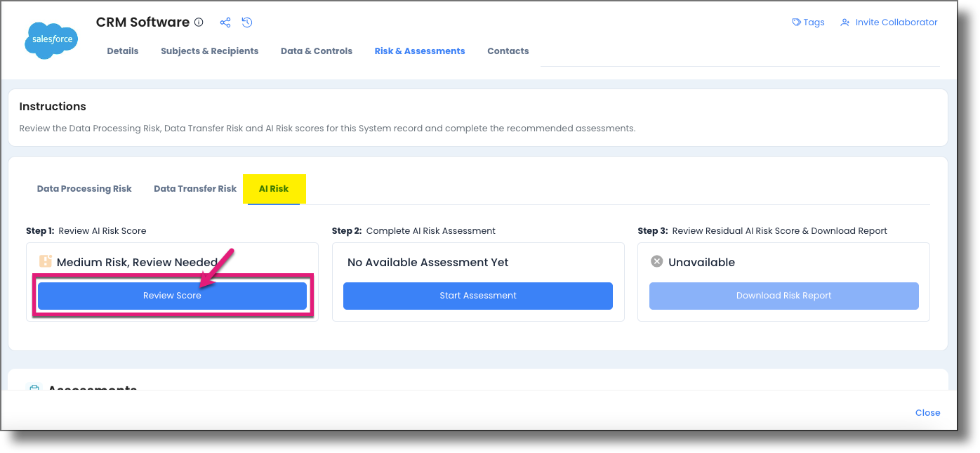980x453 pixels.
Task: Select the AI Risk tab
Action: [274, 189]
